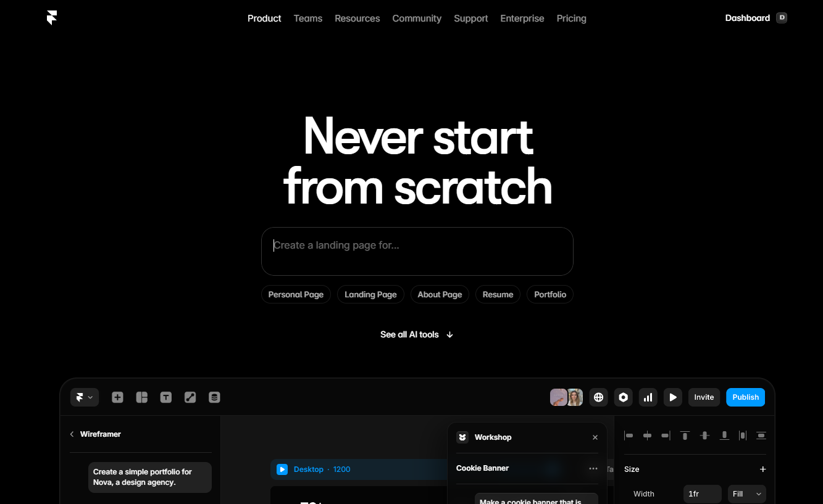823x504 pixels.
Task: Click the plus icon in Size section
Action: pyautogui.click(x=762, y=469)
